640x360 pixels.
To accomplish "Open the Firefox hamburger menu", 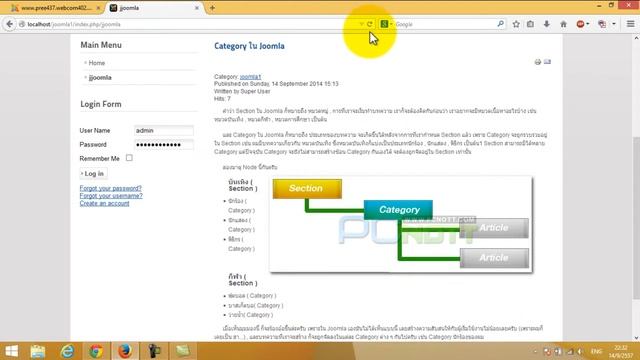I will 630,24.
